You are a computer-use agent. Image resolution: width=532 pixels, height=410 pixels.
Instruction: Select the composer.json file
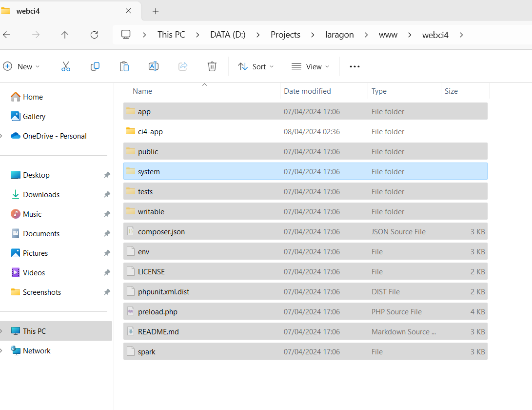305,232
